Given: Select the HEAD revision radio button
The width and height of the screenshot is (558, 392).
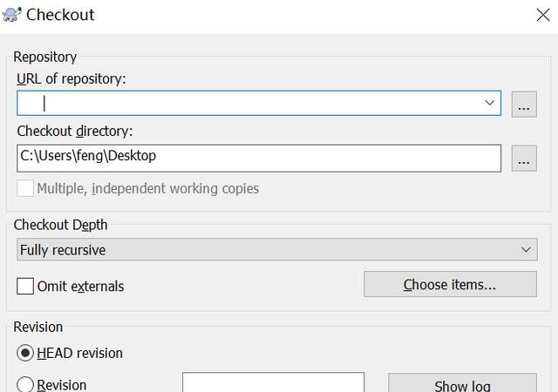Looking at the screenshot, I should pos(25,353).
